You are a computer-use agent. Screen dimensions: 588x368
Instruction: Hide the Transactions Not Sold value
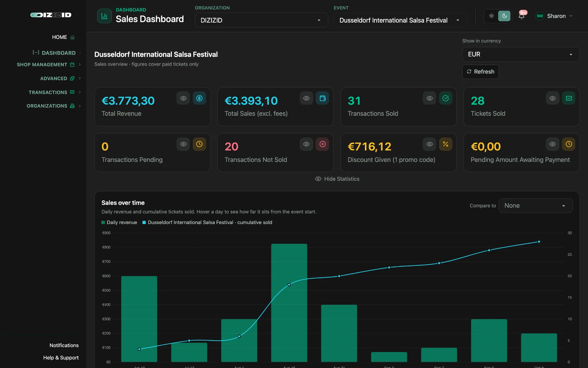point(306,144)
